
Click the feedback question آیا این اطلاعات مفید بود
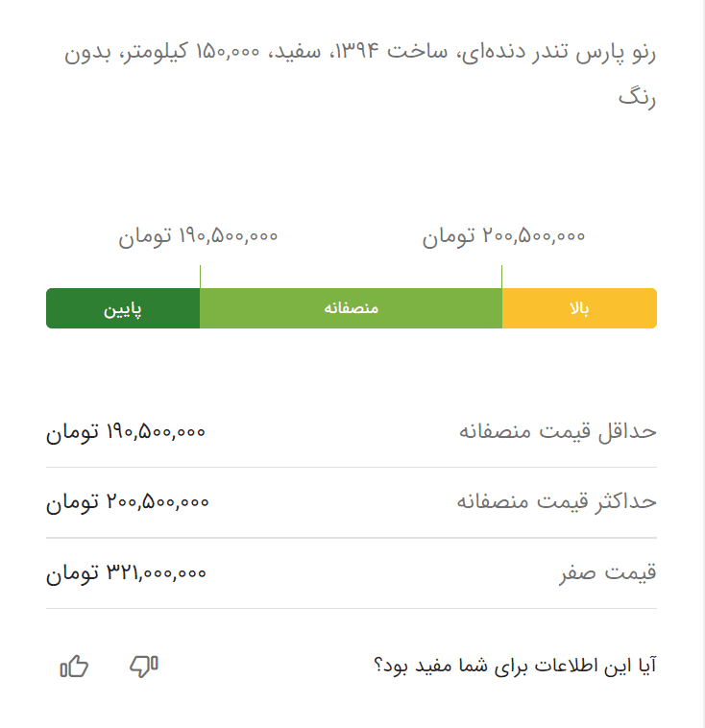tap(515, 666)
